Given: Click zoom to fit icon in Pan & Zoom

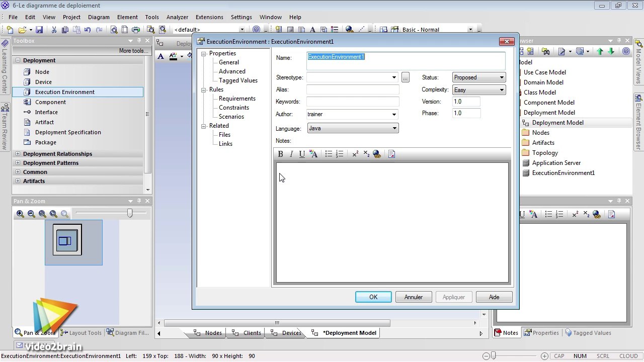Looking at the screenshot, I should click(x=42, y=214).
